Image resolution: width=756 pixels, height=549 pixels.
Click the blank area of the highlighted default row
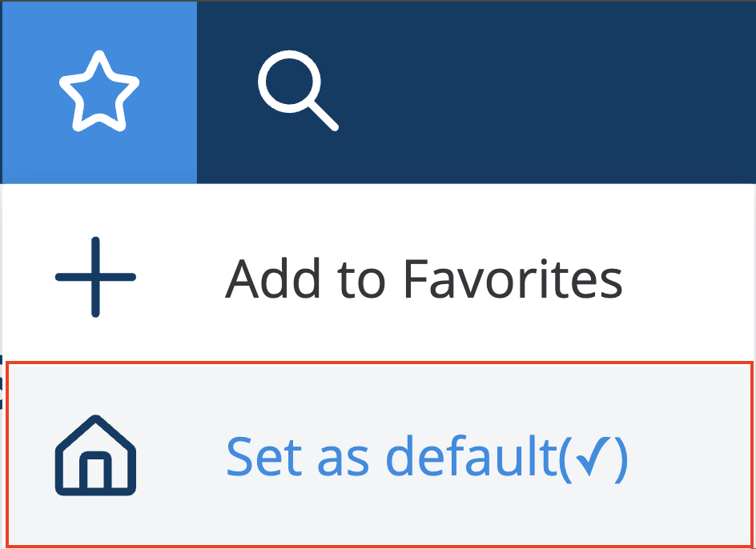click(690, 455)
